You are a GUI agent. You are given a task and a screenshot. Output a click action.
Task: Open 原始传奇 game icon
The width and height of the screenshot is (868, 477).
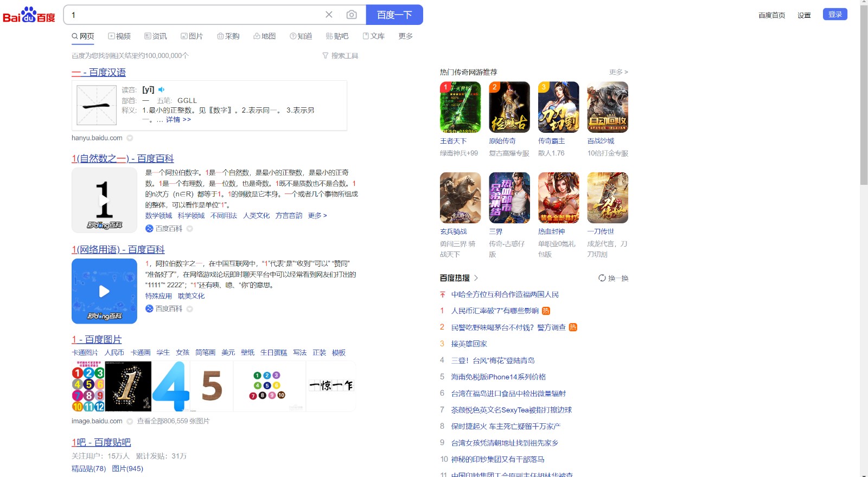tap(509, 107)
